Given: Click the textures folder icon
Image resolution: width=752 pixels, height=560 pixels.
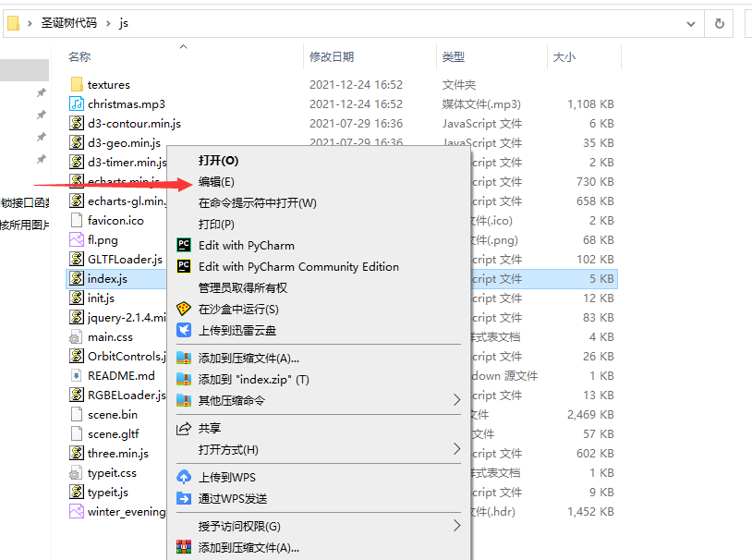Looking at the screenshot, I should tap(77, 84).
